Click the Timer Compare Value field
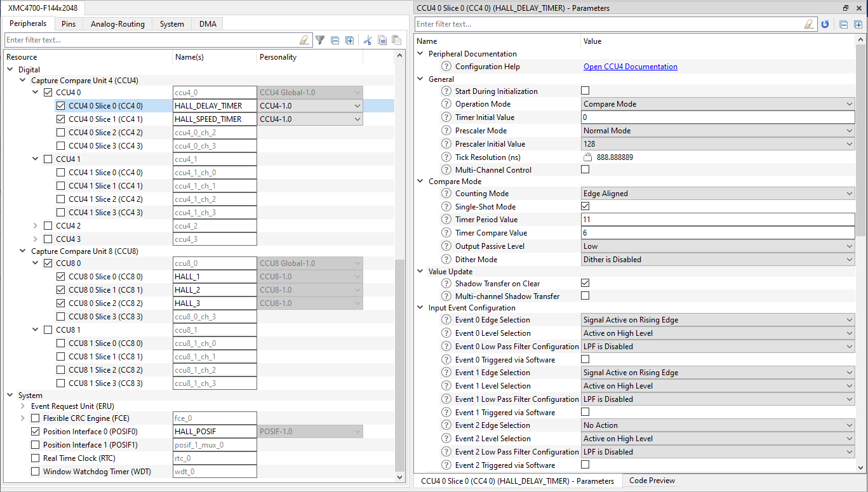The width and height of the screenshot is (868, 492). tap(718, 233)
